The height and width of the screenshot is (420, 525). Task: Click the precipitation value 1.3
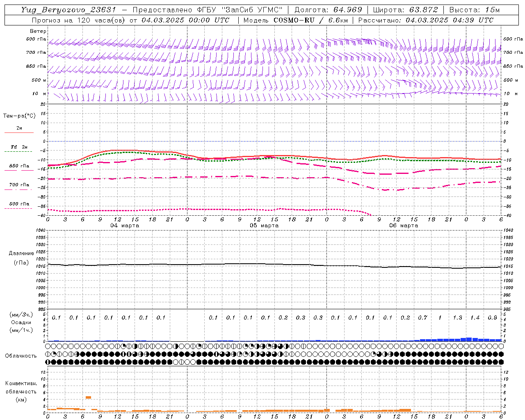point(457,318)
